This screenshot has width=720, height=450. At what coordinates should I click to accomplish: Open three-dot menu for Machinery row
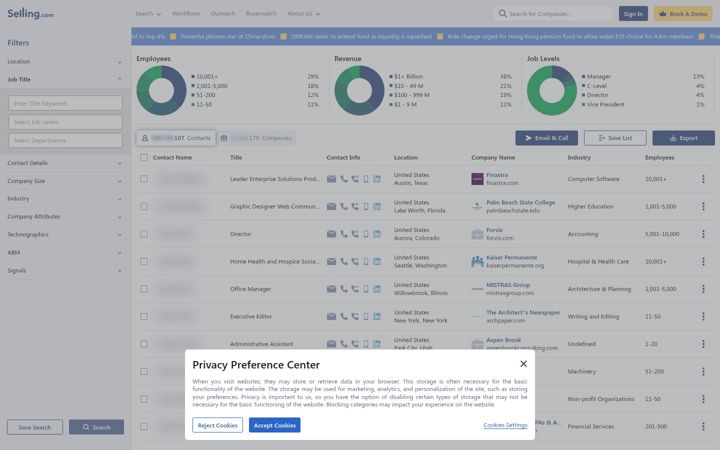click(x=703, y=371)
